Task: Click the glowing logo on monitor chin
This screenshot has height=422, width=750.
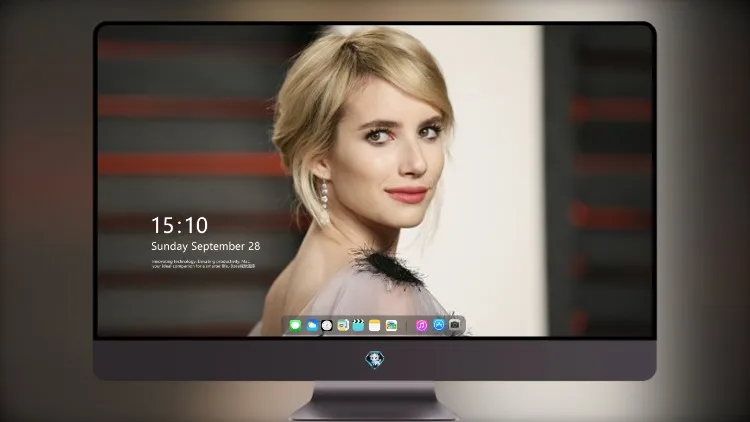Action: [x=375, y=360]
